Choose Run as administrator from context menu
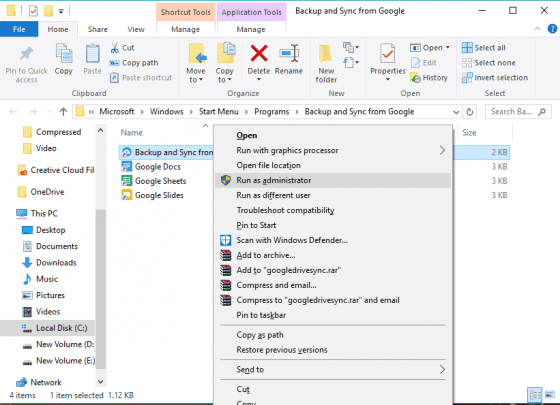Image resolution: width=560 pixels, height=405 pixels. (333, 180)
